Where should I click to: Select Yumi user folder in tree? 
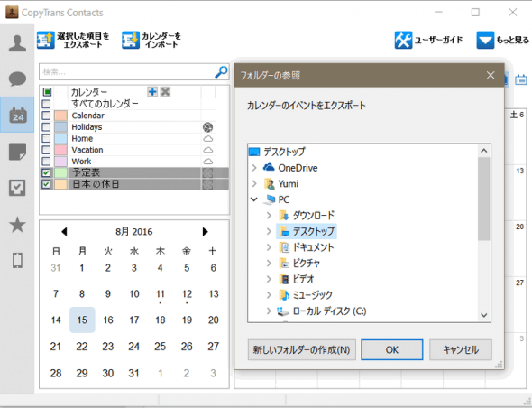point(288,184)
